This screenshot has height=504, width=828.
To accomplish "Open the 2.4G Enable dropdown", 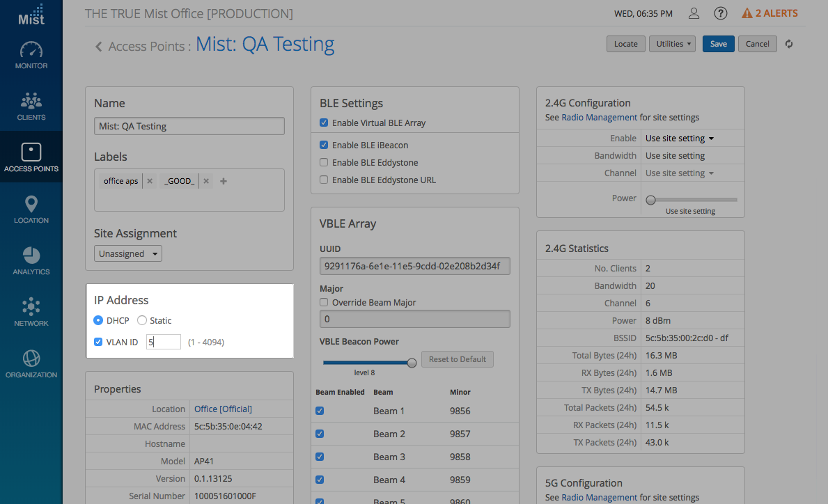I will point(679,139).
